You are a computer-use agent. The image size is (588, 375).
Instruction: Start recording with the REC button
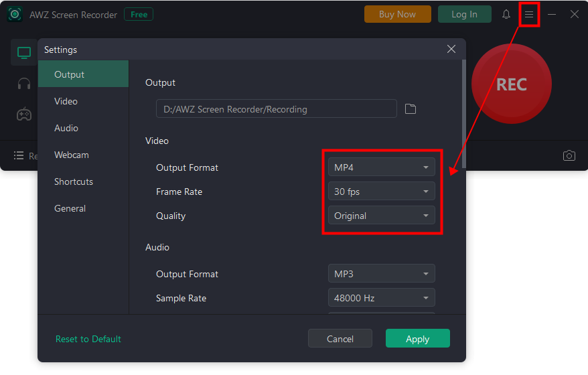click(511, 84)
